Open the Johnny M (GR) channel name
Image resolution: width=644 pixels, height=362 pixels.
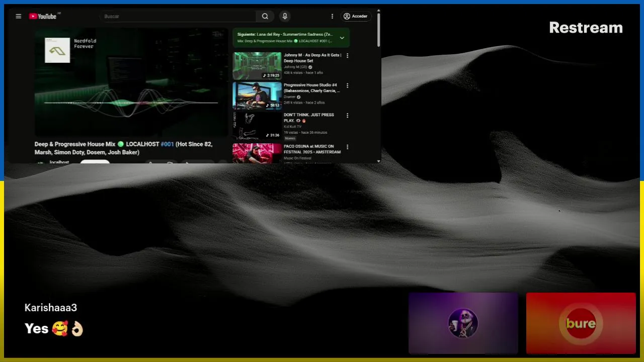point(295,67)
